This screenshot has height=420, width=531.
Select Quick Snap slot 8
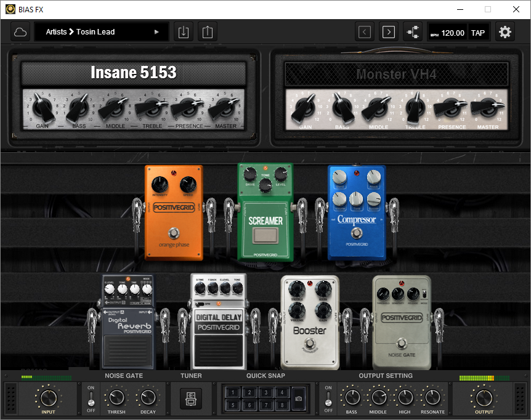click(282, 405)
